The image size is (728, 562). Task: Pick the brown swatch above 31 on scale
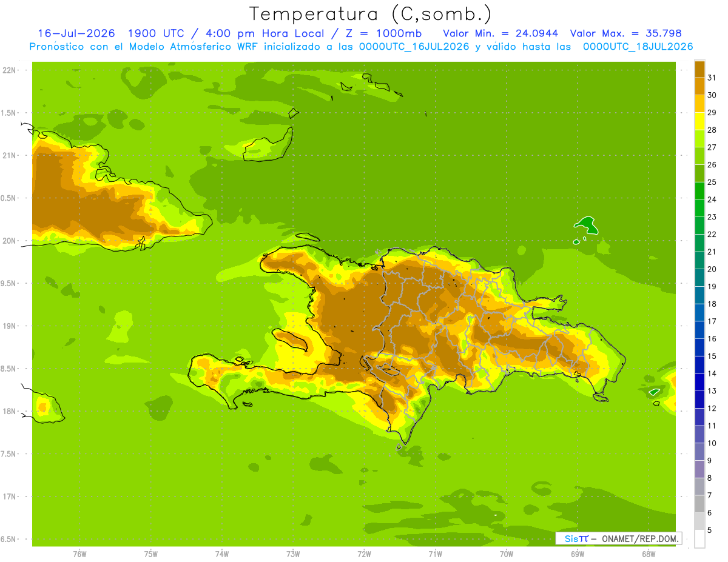click(x=699, y=69)
